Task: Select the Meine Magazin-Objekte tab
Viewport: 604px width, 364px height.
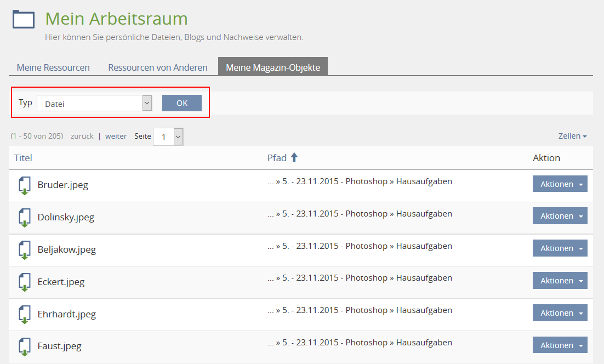Action: (273, 67)
